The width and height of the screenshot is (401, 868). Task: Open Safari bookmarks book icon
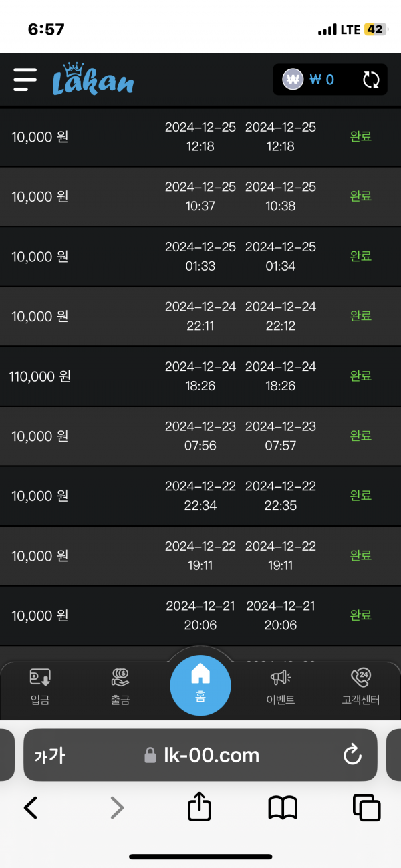[x=283, y=808]
